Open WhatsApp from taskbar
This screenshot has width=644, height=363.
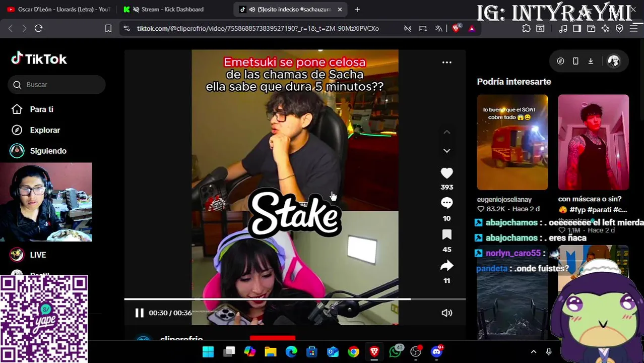[x=395, y=351]
